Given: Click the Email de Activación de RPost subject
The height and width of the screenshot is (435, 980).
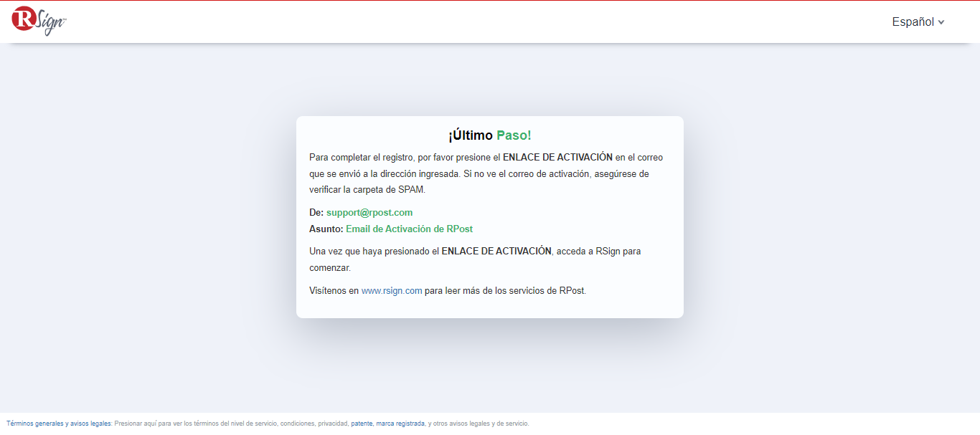Looking at the screenshot, I should tap(409, 229).
